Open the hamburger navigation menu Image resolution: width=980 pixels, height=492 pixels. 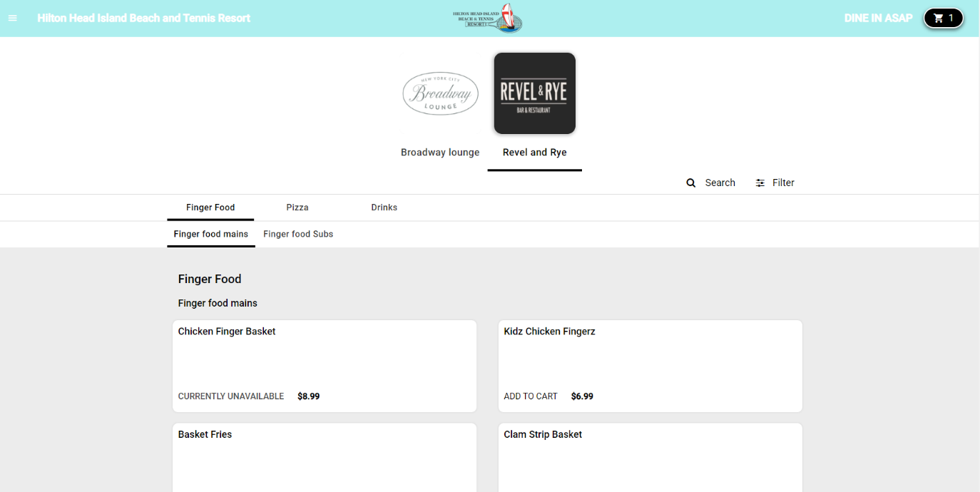coord(13,18)
